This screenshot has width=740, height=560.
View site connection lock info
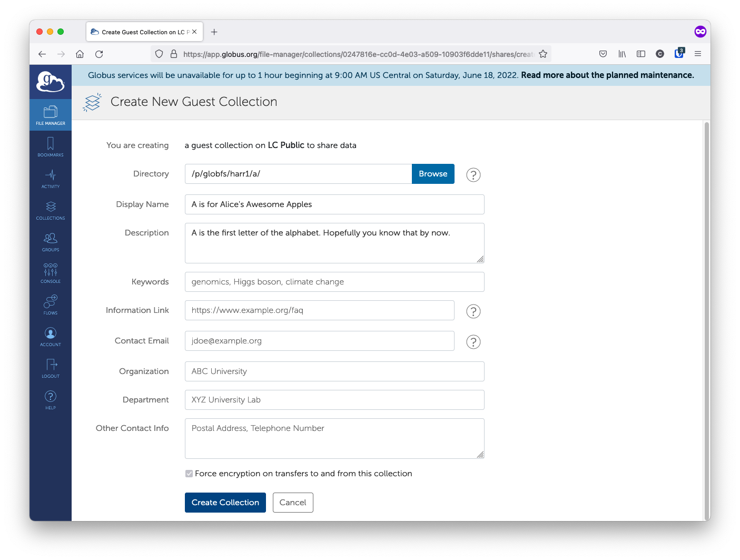[x=174, y=54]
